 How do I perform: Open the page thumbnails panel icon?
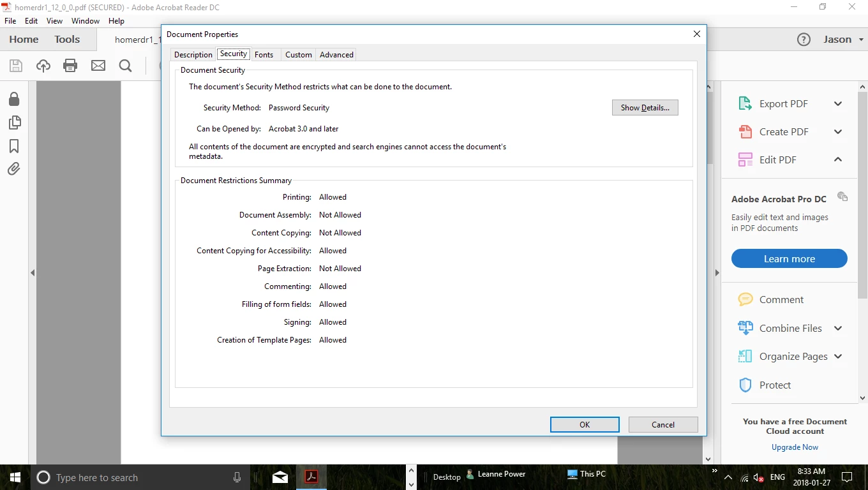(14, 122)
